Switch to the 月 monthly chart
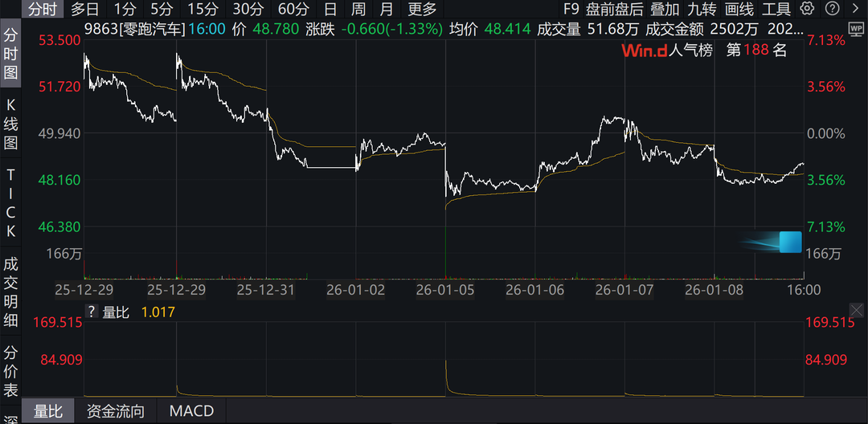Viewport: 868px width, 424px height. coord(387,9)
